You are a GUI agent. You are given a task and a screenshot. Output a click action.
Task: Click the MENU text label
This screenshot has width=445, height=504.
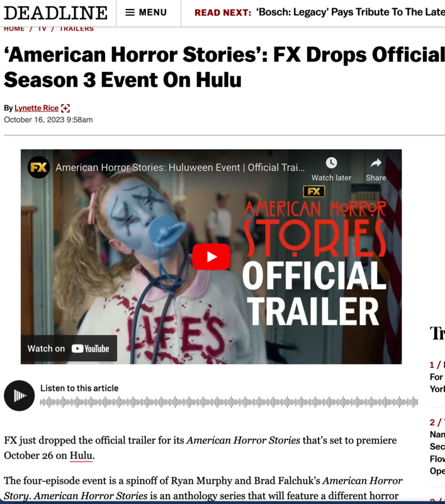pyautogui.click(x=153, y=13)
